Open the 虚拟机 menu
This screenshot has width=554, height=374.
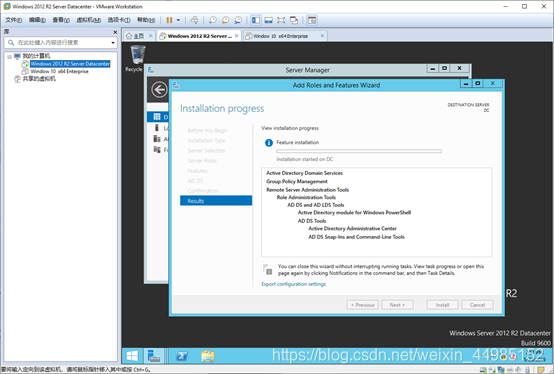pos(89,20)
